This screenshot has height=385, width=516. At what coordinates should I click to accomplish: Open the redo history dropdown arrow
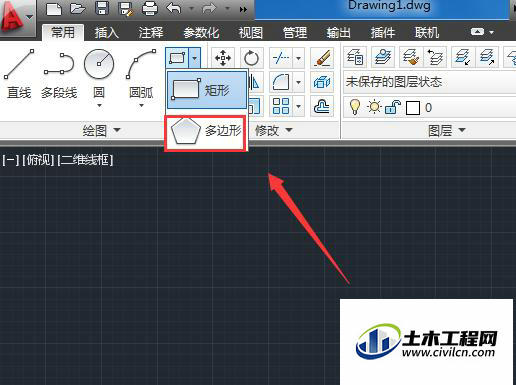click(x=227, y=8)
